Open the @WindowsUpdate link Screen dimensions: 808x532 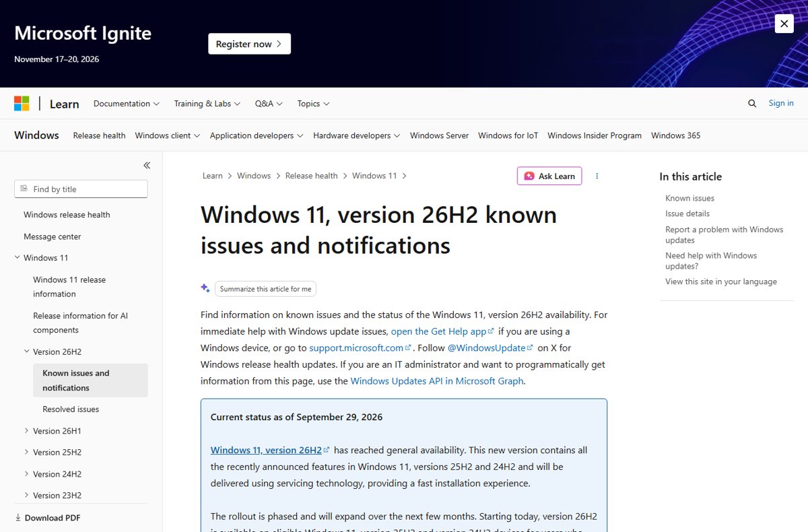(x=490, y=348)
